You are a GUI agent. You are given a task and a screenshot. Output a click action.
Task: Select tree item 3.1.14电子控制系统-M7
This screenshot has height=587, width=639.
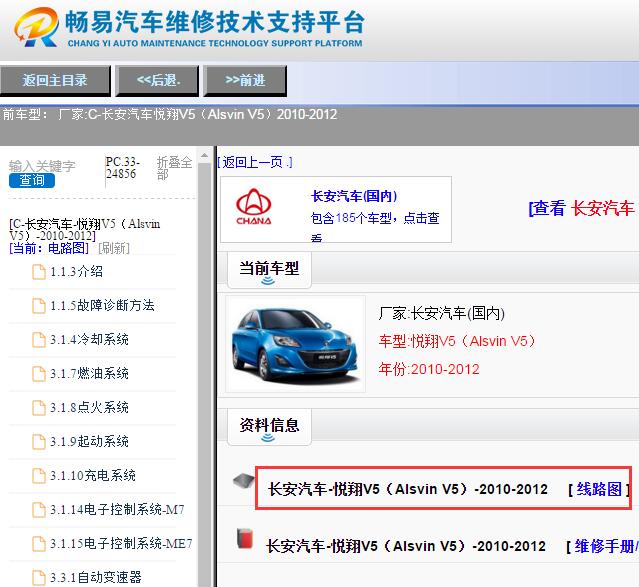117,509
